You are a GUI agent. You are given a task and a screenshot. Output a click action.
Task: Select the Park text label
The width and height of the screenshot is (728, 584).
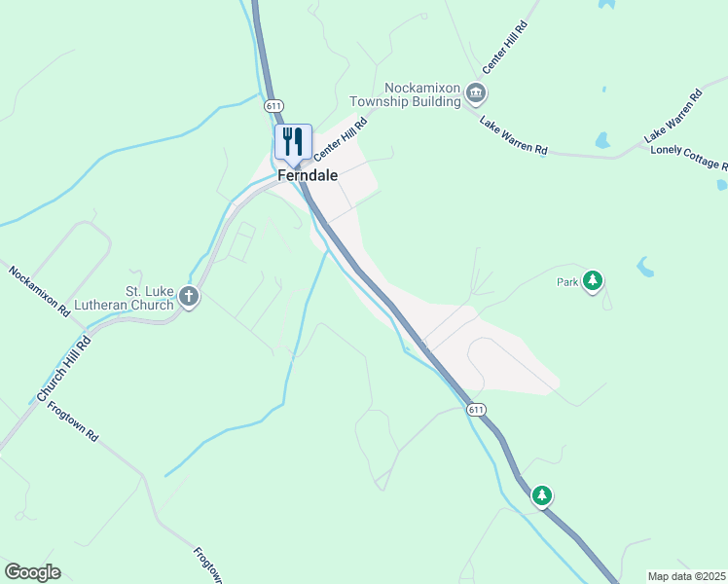[x=567, y=282]
